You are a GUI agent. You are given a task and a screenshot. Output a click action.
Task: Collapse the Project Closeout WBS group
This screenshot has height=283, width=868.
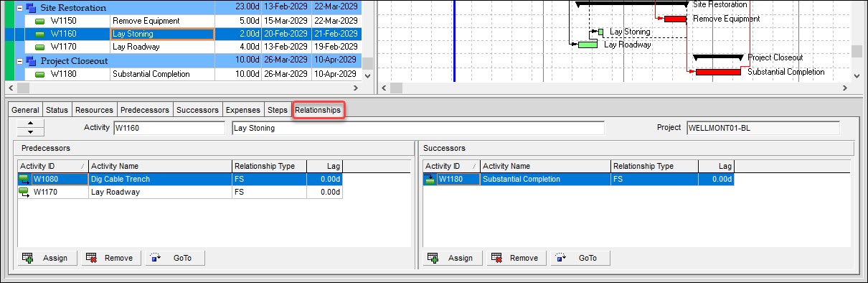pos(19,61)
